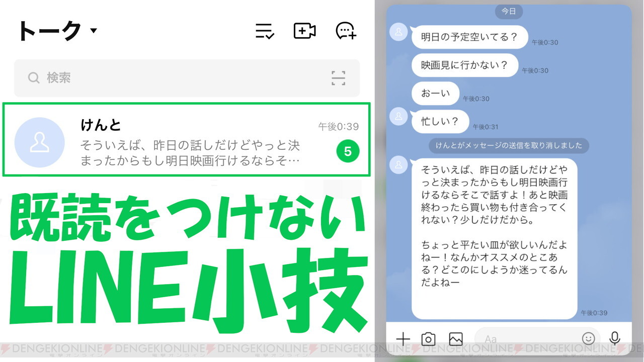Open camera icon in chat bar

429,339
